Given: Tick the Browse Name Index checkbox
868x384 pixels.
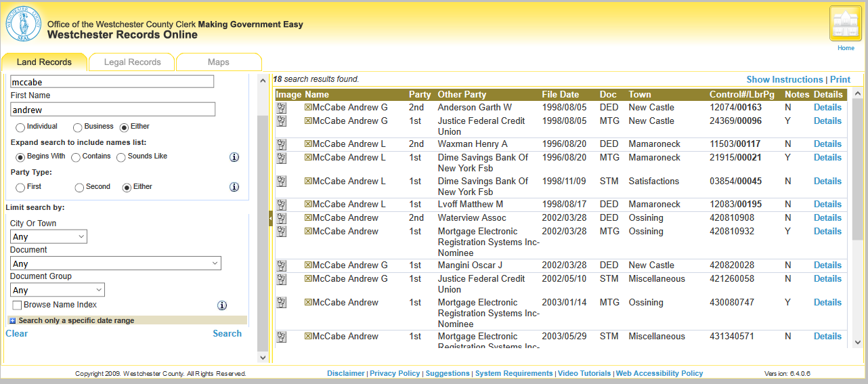Looking at the screenshot, I should (17, 305).
